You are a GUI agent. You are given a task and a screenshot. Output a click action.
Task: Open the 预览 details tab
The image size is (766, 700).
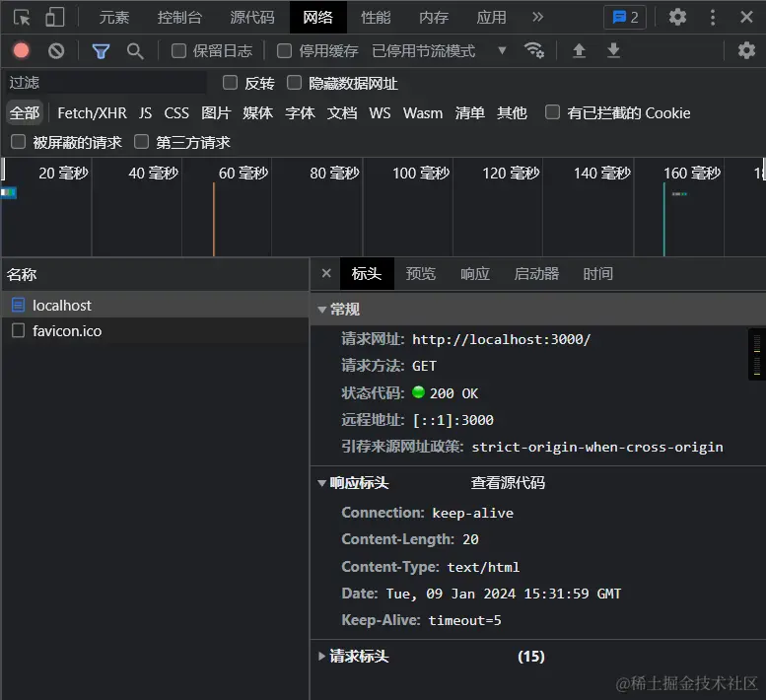click(421, 274)
